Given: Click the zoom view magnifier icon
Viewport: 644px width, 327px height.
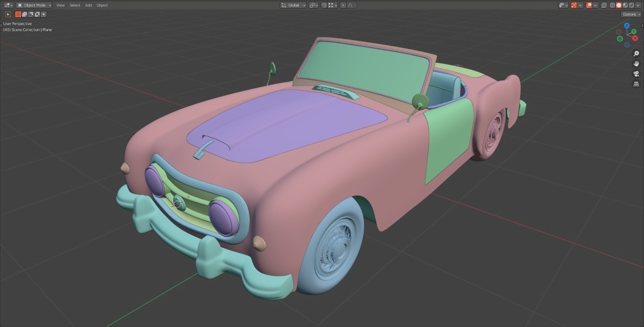Looking at the screenshot, I should point(636,53).
